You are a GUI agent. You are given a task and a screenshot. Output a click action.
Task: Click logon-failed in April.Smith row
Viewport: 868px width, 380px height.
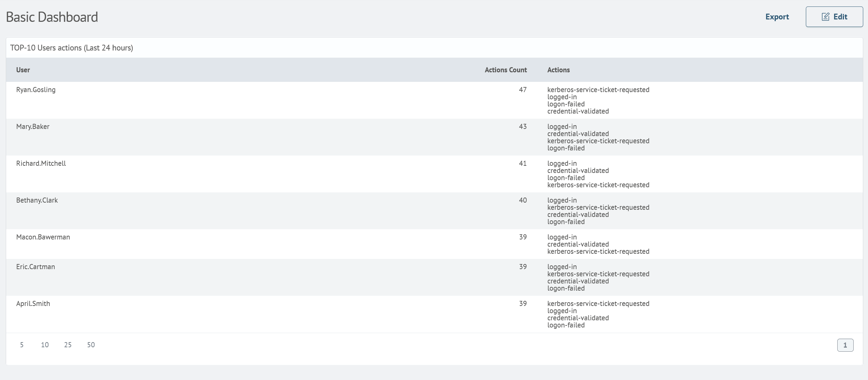click(566, 325)
